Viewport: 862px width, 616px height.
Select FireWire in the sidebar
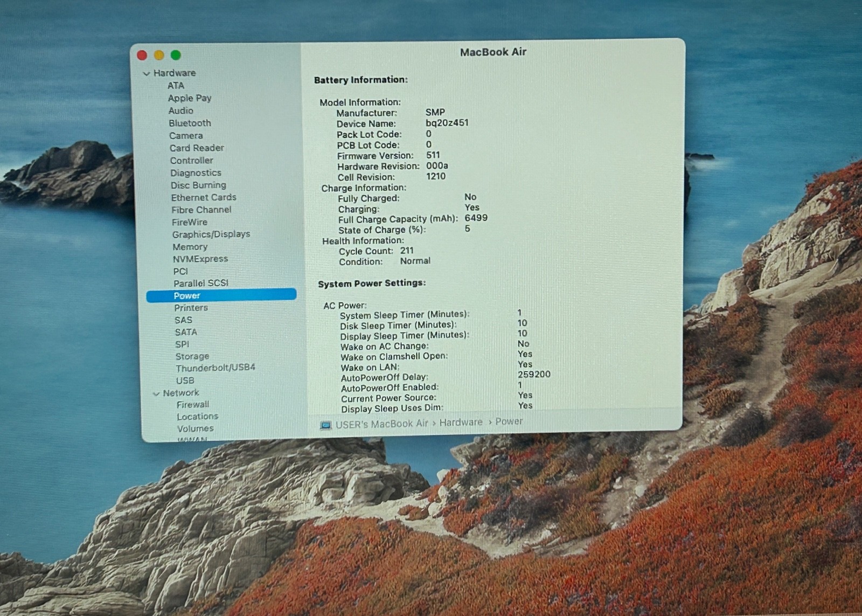click(x=190, y=222)
